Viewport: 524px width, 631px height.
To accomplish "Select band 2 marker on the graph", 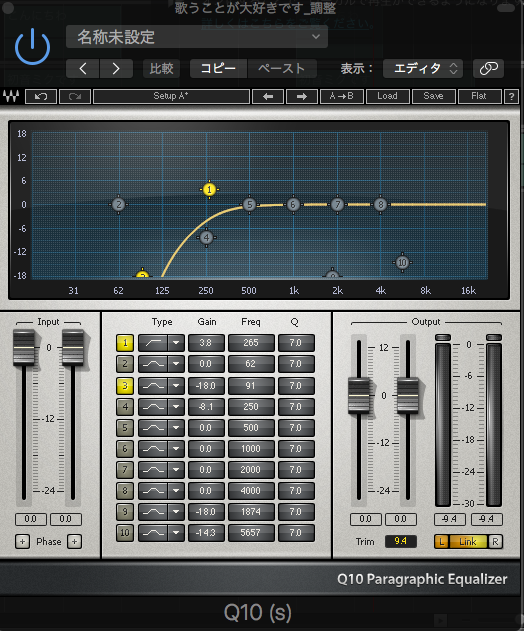I will tap(118, 204).
